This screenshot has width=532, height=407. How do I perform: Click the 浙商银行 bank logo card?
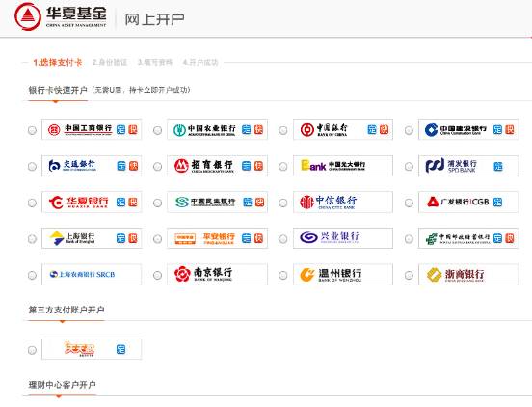pyautogui.click(x=468, y=274)
